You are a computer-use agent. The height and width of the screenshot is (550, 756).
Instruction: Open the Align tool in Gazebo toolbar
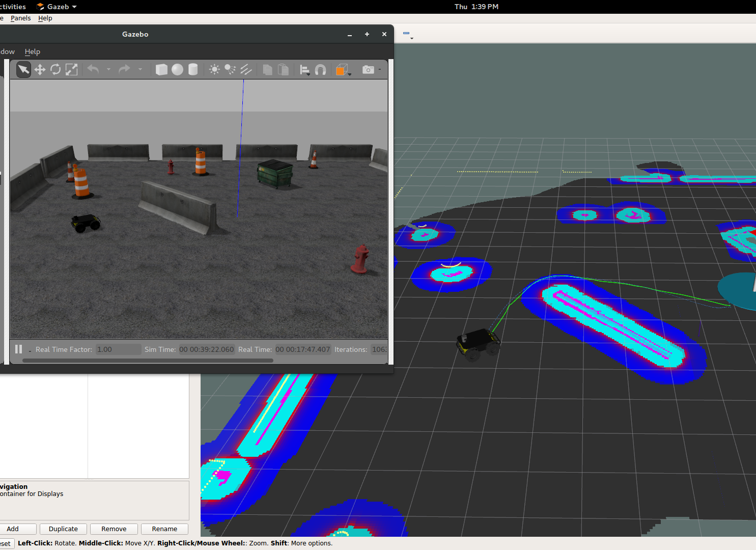pyautogui.click(x=305, y=70)
